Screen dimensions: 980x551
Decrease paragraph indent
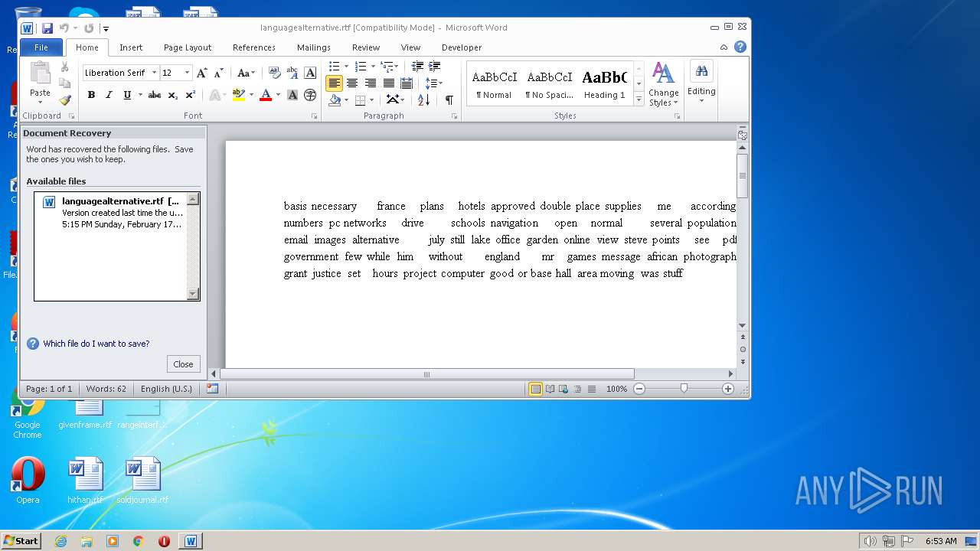pyautogui.click(x=417, y=66)
